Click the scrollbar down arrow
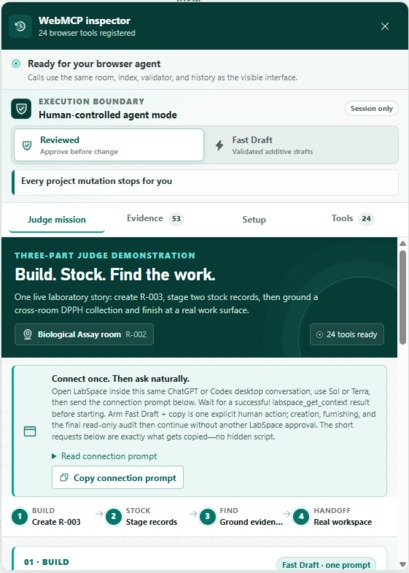Image resolution: width=409 pixels, height=573 pixels. tap(402, 564)
